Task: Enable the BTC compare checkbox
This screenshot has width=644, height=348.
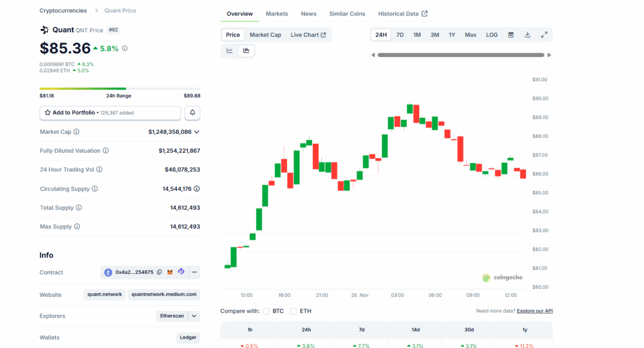Action: [x=266, y=311]
